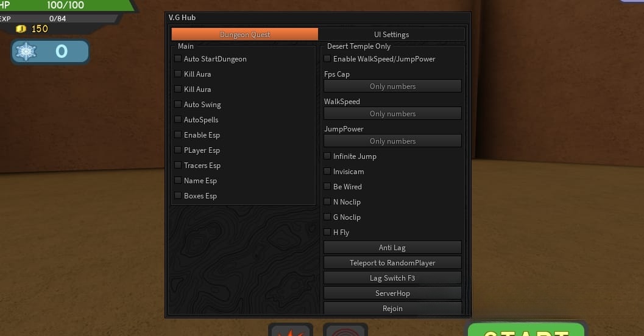Check the H Fly option

327,232
